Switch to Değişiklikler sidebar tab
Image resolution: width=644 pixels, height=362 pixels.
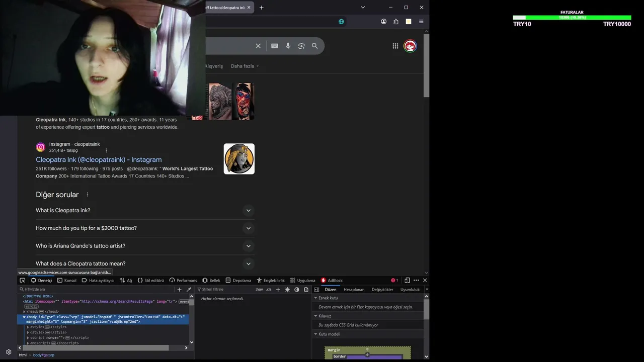click(x=382, y=290)
